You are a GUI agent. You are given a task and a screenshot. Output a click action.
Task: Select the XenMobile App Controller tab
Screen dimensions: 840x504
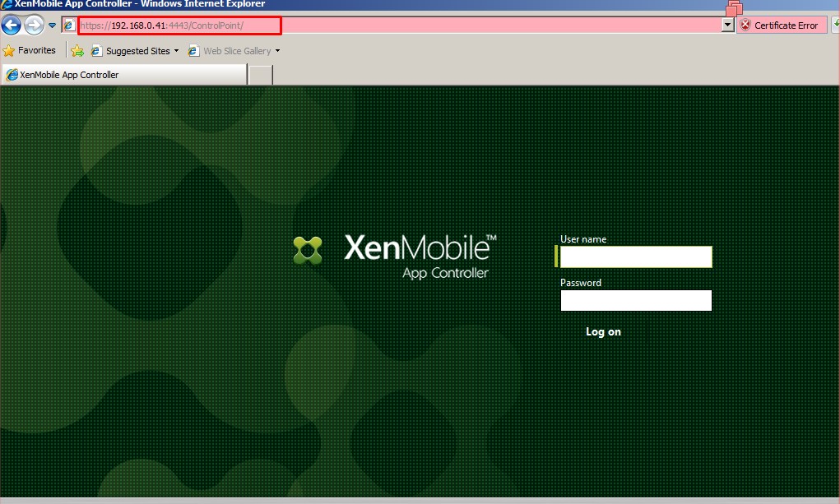tap(123, 75)
